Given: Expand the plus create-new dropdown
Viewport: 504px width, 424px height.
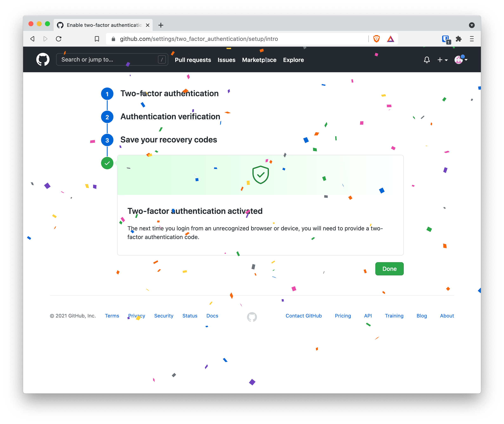Looking at the screenshot, I should point(442,60).
